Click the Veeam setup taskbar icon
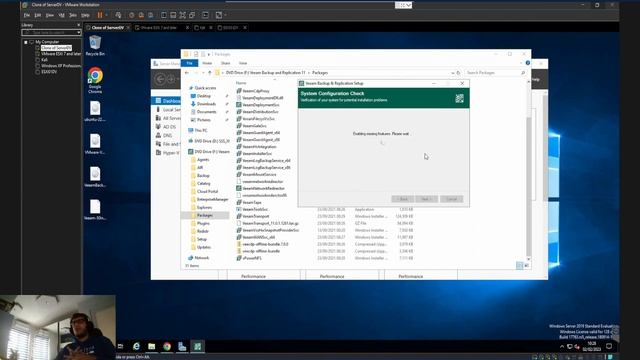 coord(198,346)
